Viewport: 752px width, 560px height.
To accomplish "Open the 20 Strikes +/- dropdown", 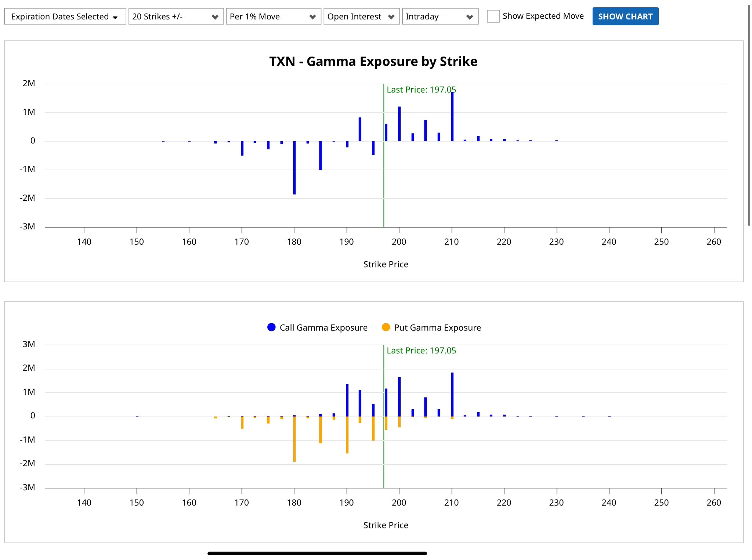I will [x=176, y=17].
